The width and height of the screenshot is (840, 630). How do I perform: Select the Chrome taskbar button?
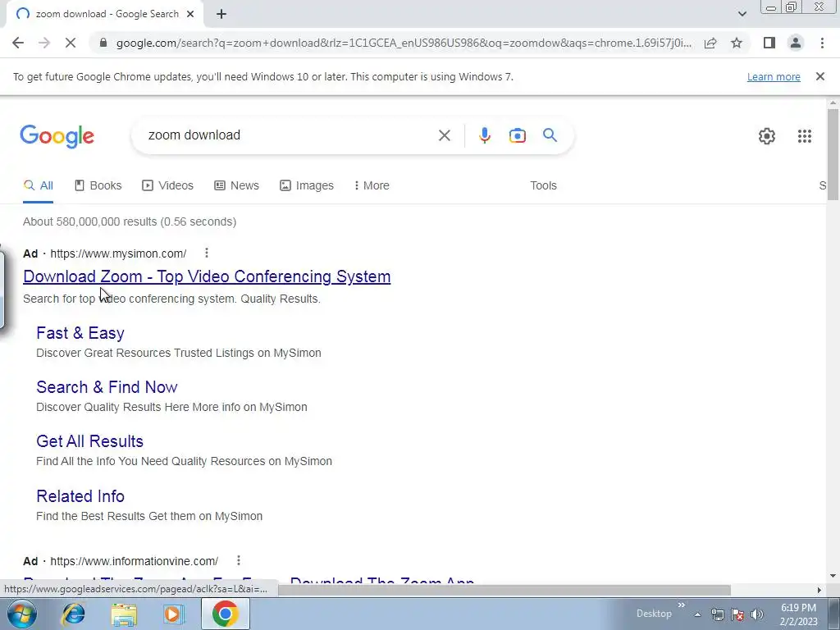tap(225, 614)
